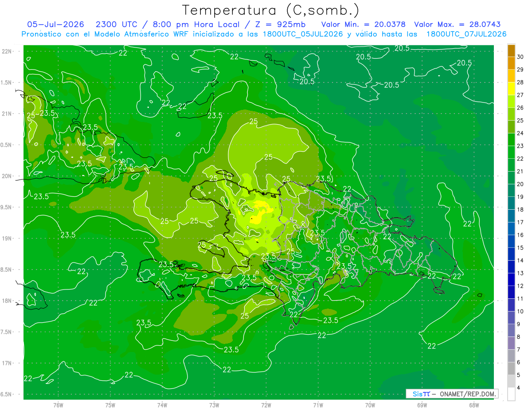This screenshot has width=532, height=411.
Task: Click the "74W" longitude axis label
Action: [162, 405]
